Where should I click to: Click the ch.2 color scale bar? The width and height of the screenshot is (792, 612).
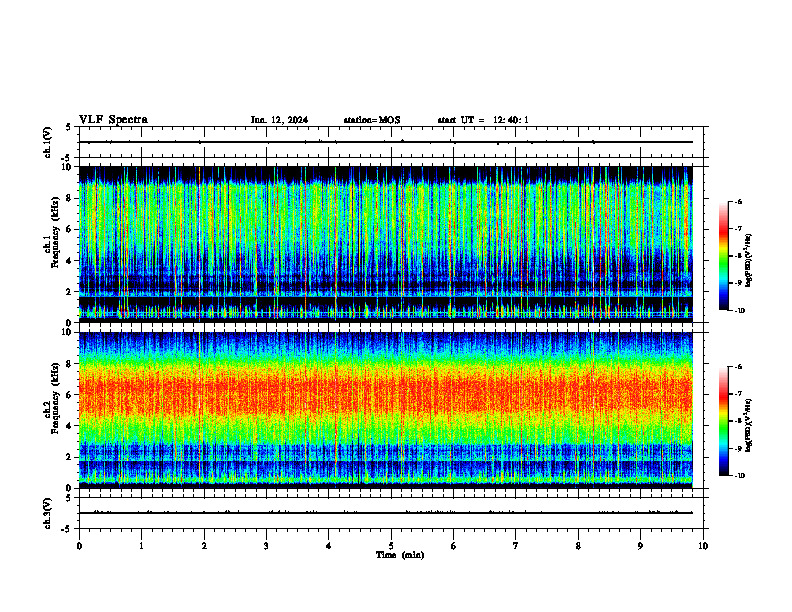pyautogui.click(x=723, y=421)
